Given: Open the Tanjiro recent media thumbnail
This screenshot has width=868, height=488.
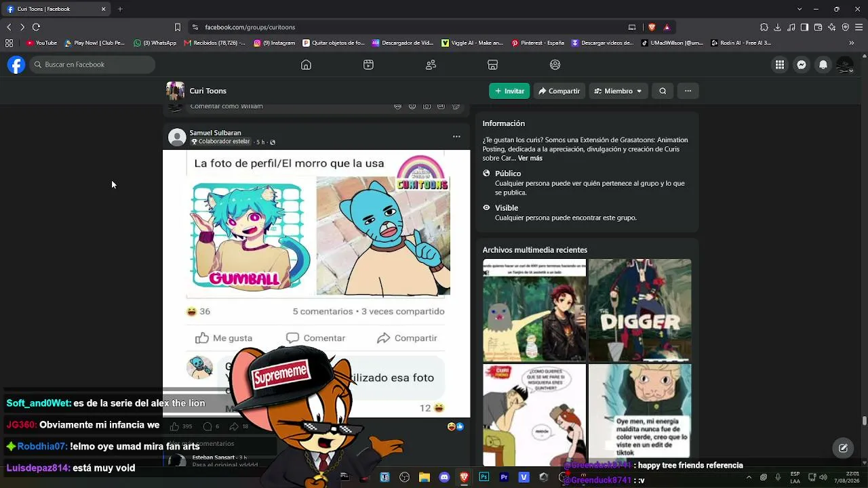Looking at the screenshot, I should tap(534, 310).
